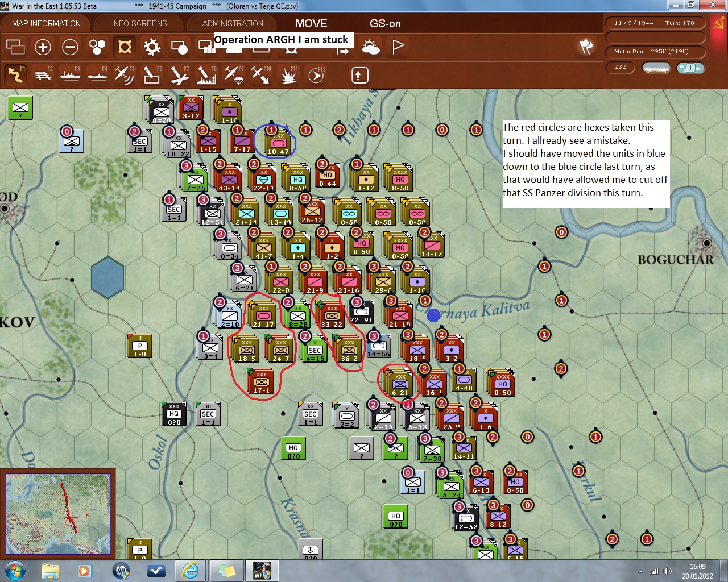Screen dimensions: 728x582
Task: Click the overlapping windows toolbar icon
Action: point(15,47)
